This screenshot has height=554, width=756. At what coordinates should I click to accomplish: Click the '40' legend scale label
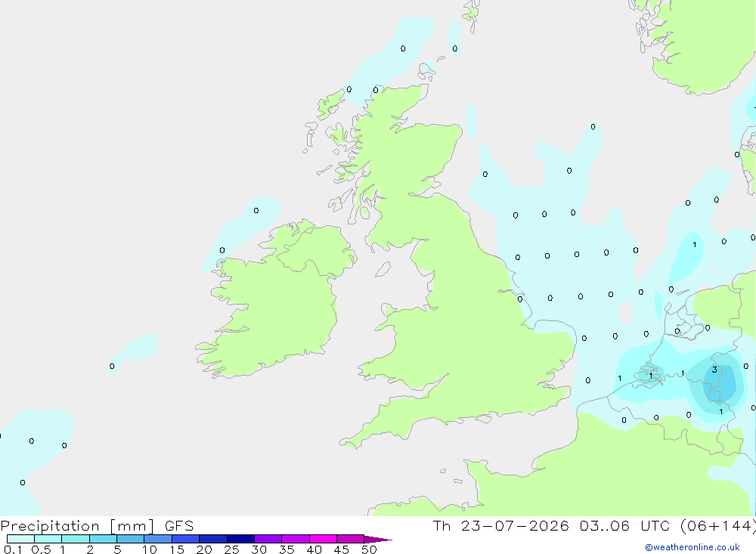tap(314, 549)
